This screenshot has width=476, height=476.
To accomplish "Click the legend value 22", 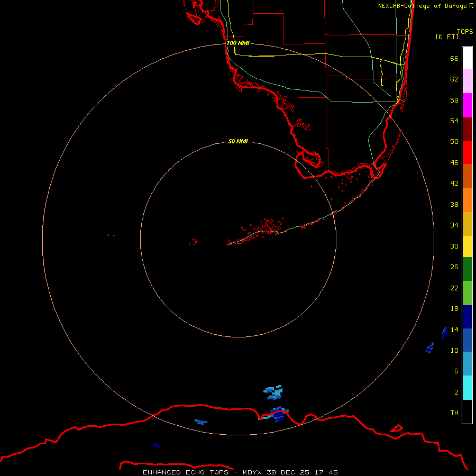I will [454, 288].
